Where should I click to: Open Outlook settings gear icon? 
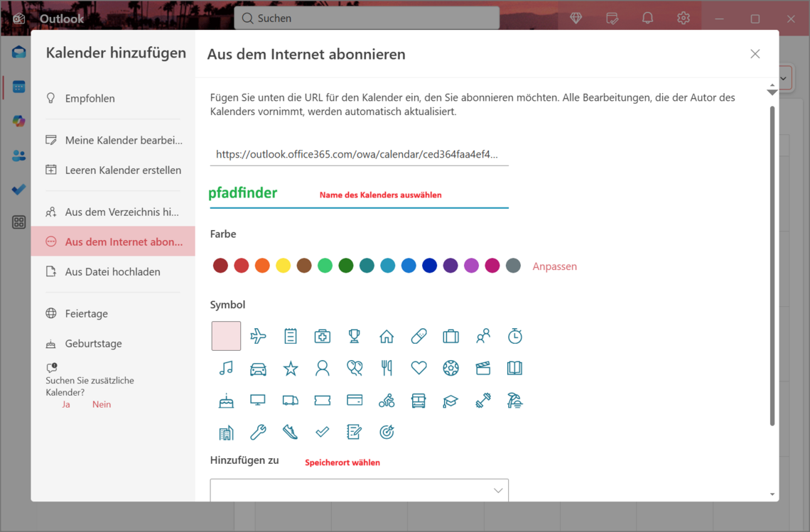pyautogui.click(x=683, y=18)
